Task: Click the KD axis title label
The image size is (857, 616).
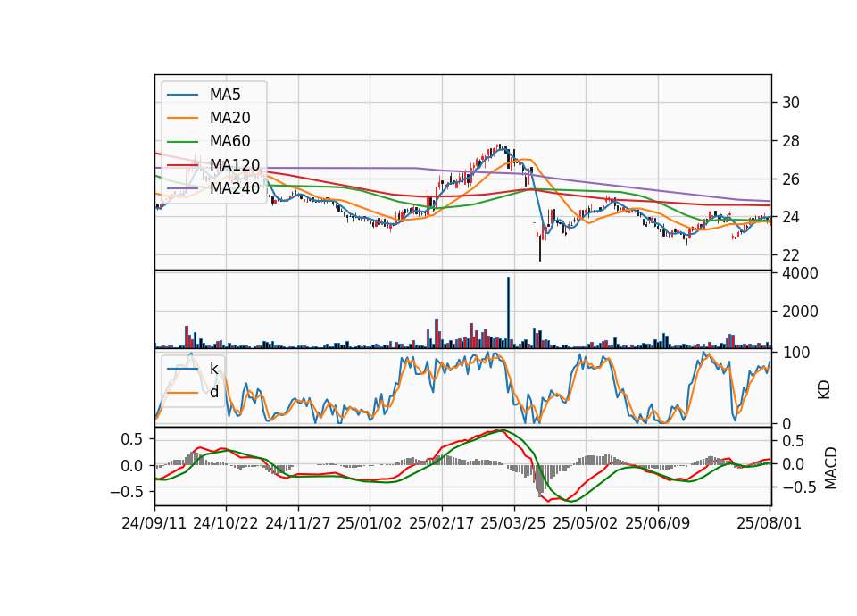Action: tap(824, 390)
